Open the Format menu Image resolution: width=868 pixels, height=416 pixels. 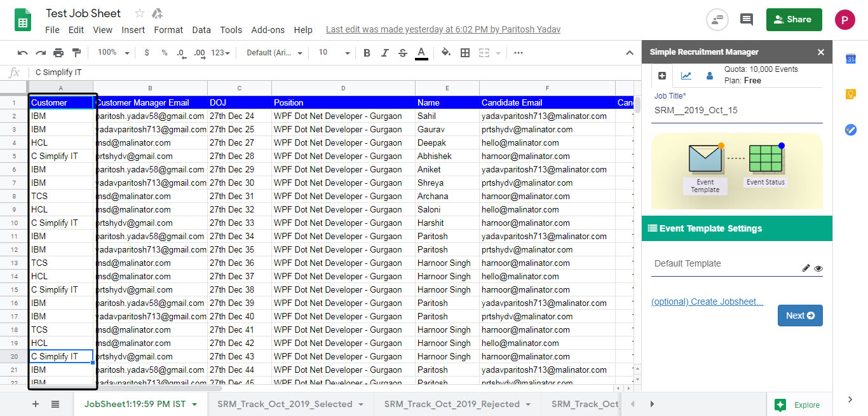point(168,30)
